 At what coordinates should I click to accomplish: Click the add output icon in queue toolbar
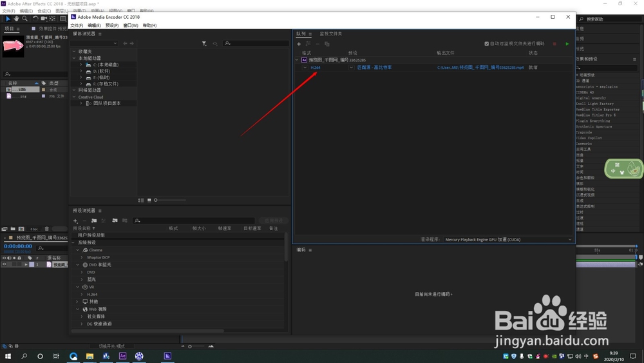308,44
